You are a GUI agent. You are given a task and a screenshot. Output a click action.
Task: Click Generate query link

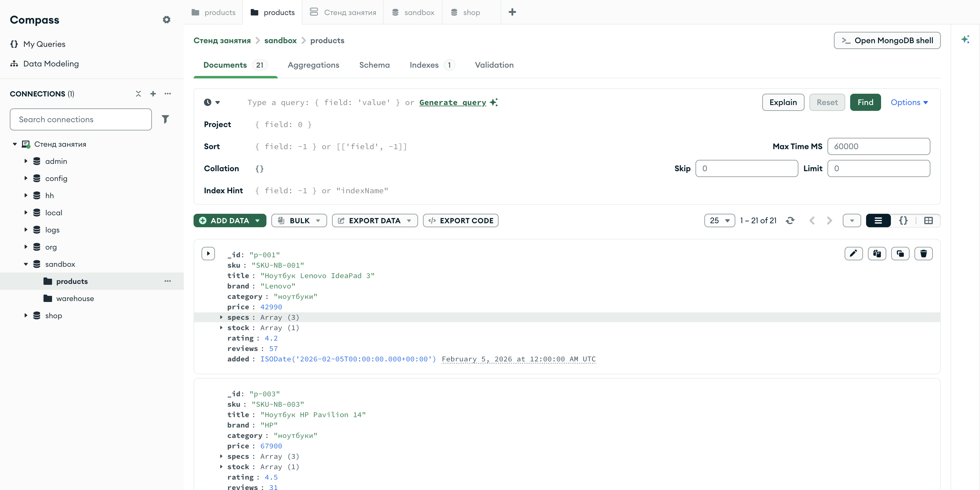453,102
